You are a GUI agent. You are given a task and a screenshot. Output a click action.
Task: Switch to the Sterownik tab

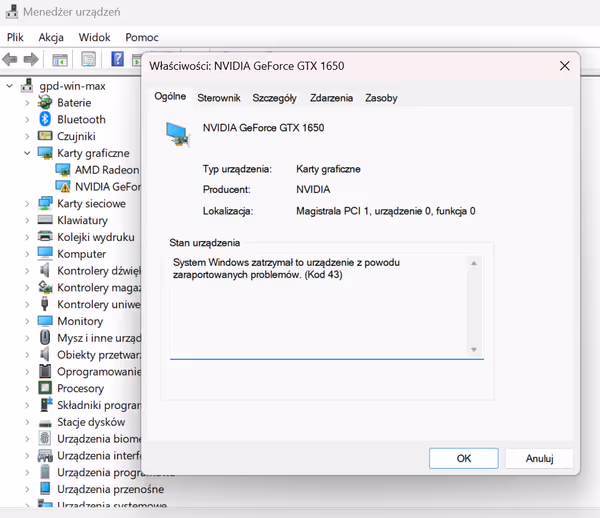coord(218,98)
